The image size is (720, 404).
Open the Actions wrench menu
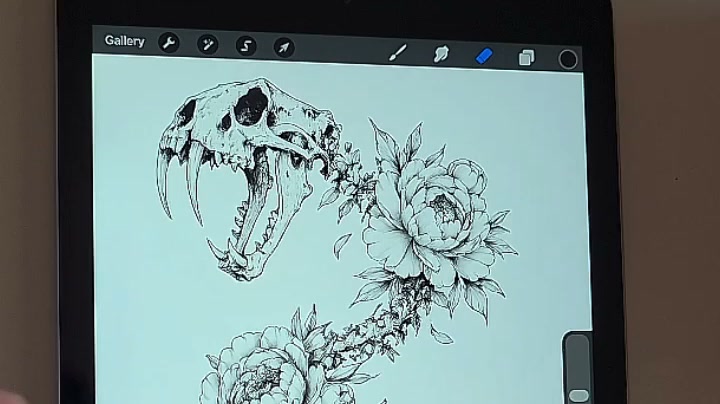pyautogui.click(x=169, y=43)
